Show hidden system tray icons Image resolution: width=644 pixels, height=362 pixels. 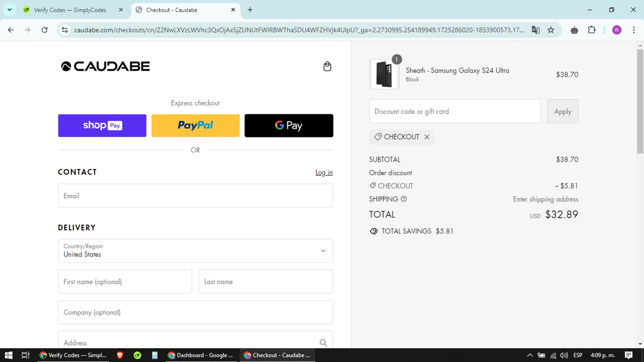pos(530,355)
